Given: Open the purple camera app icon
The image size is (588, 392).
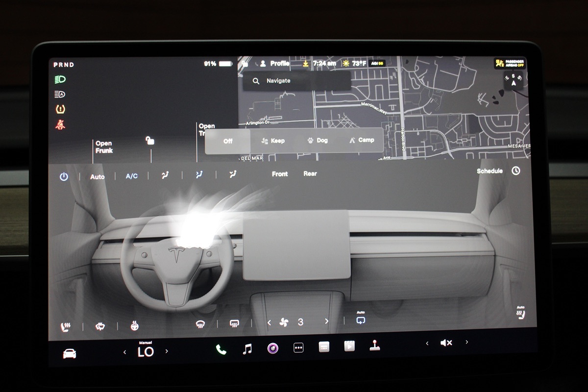Looking at the screenshot, I should tap(273, 348).
